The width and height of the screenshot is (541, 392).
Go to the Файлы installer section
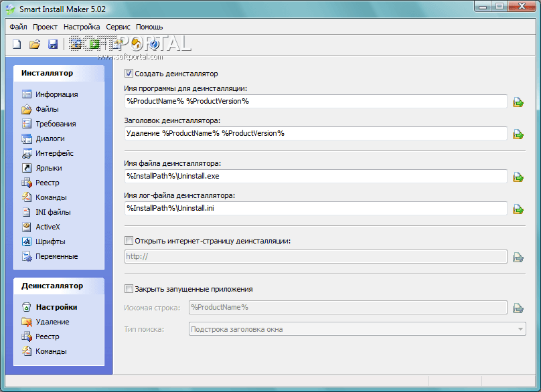point(40,109)
